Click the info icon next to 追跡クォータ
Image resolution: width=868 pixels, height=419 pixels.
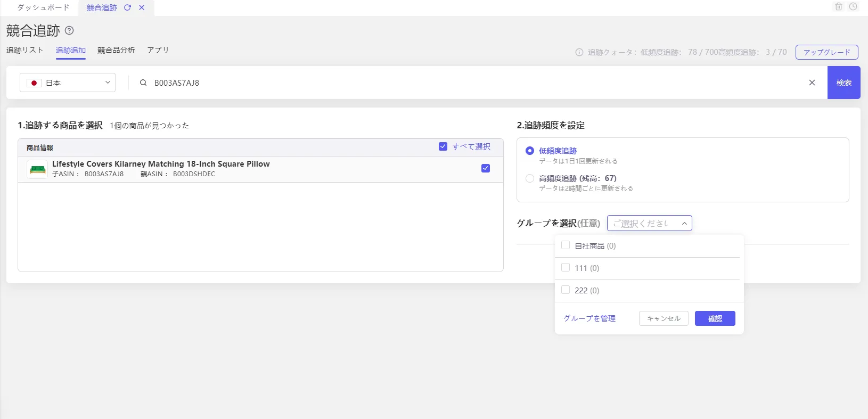579,52
